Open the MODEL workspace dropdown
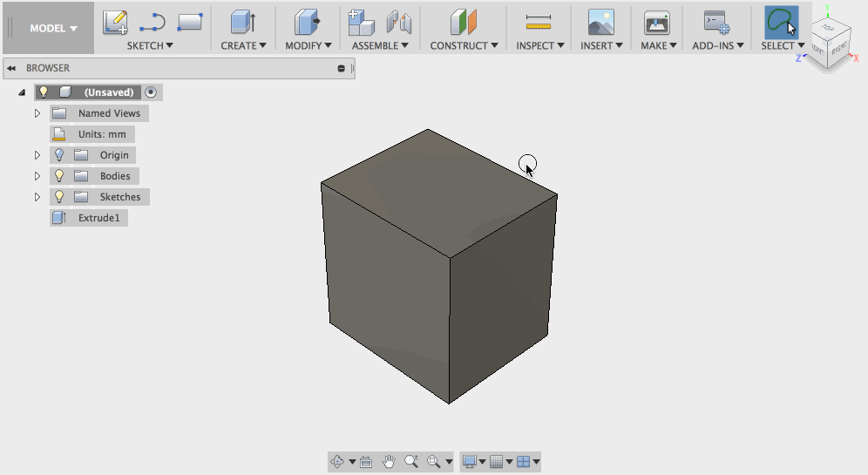The width and height of the screenshot is (868, 475). (x=52, y=28)
